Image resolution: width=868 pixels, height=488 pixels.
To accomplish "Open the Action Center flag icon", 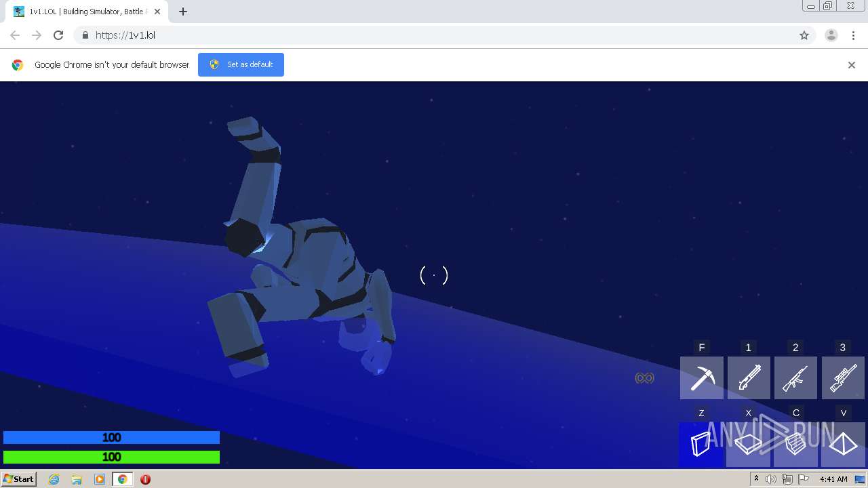I will coord(804,479).
